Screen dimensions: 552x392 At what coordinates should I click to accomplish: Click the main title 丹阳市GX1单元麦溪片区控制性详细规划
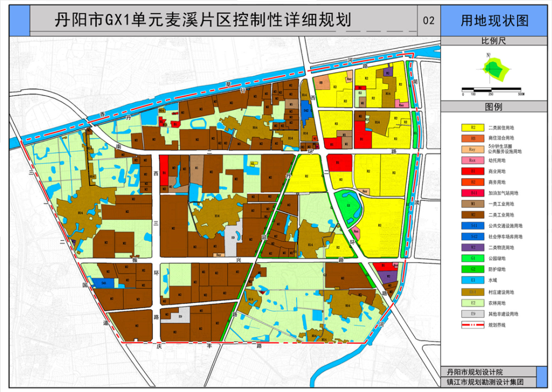pyautogui.click(x=203, y=20)
